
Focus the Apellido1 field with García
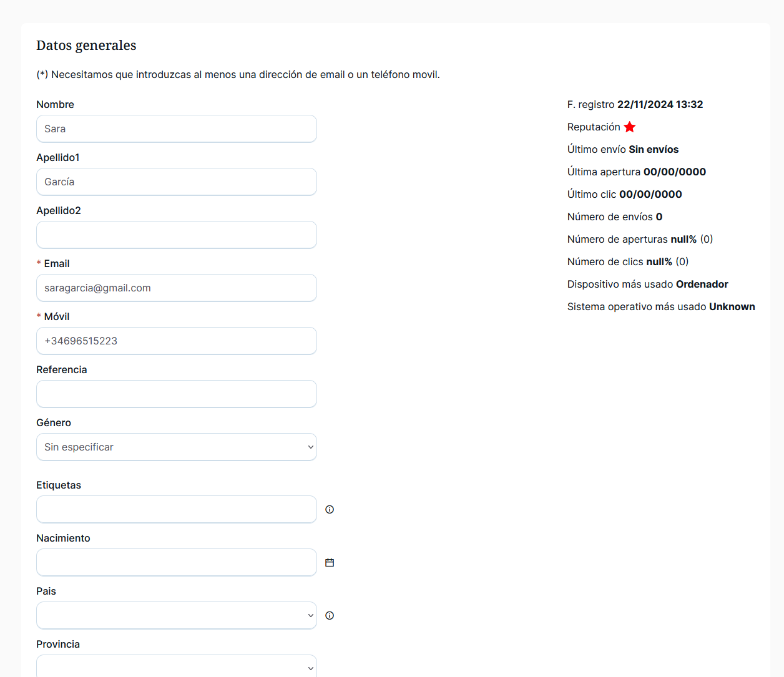[x=177, y=182]
